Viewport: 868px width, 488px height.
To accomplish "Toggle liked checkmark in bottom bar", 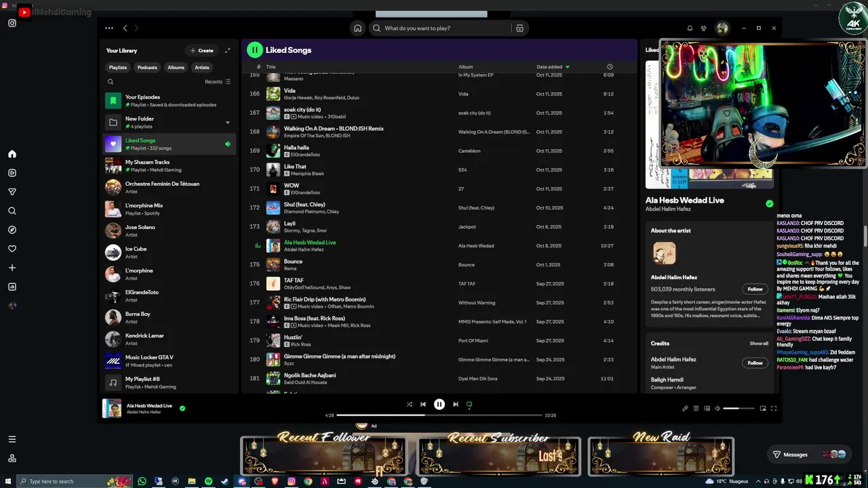I will point(182,408).
